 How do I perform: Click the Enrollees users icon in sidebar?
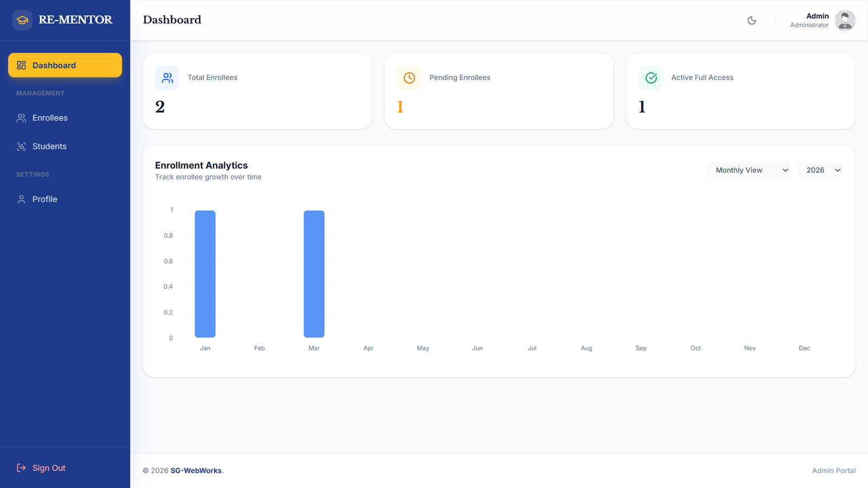coord(21,118)
